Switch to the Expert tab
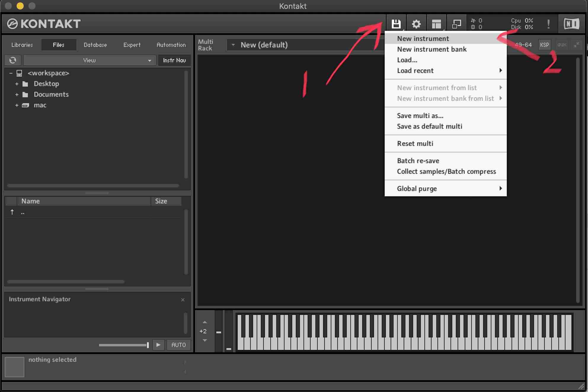The width and height of the screenshot is (588, 392). (132, 45)
